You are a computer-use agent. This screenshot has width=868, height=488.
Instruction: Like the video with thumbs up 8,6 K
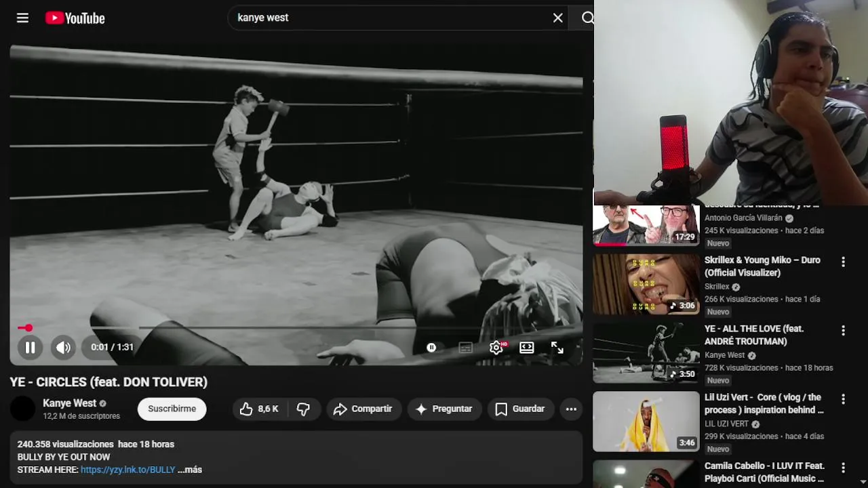click(x=260, y=409)
